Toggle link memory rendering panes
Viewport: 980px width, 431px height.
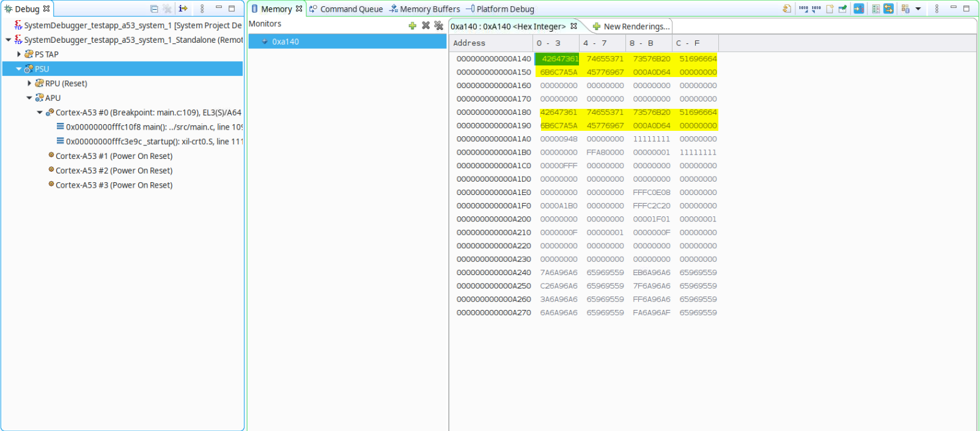point(888,9)
